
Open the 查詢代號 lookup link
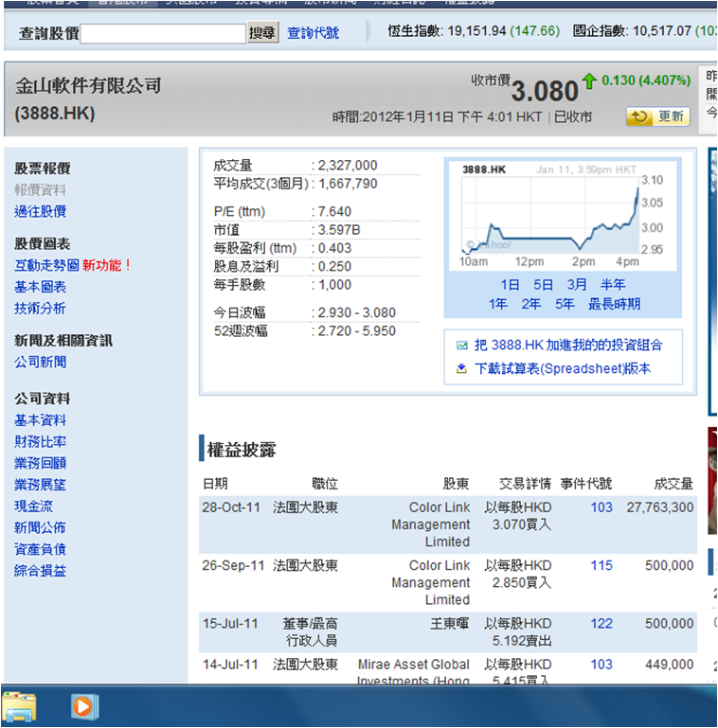tap(313, 33)
